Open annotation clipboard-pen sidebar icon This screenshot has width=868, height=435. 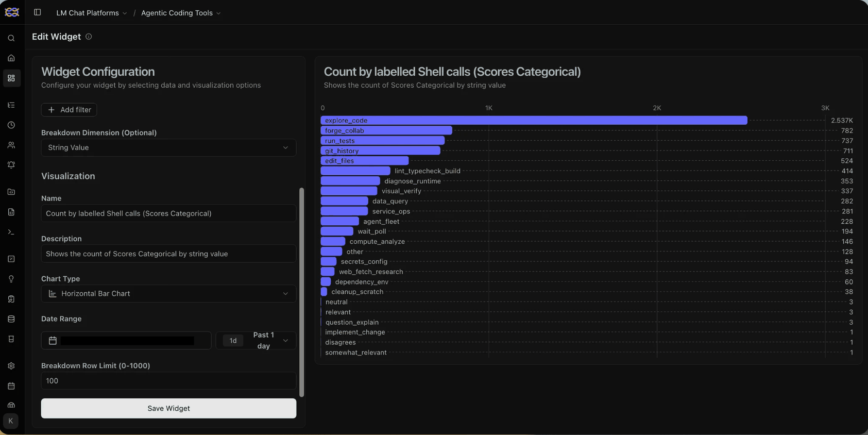point(11,299)
